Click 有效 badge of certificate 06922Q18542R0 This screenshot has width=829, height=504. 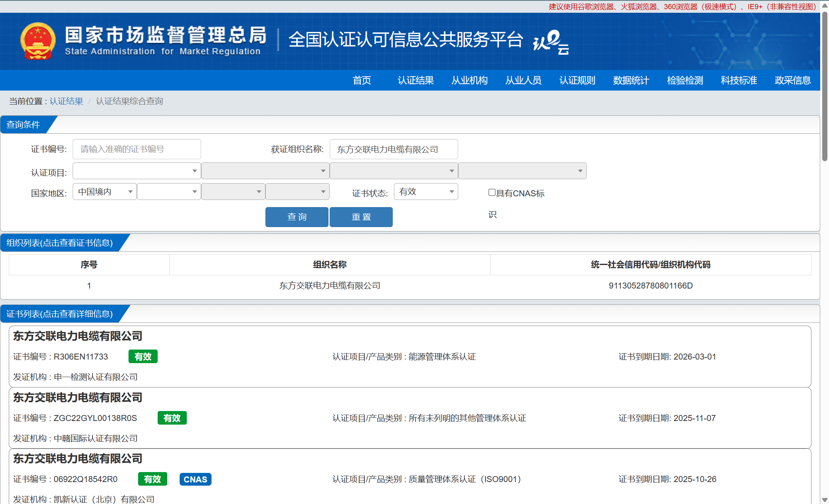point(152,479)
